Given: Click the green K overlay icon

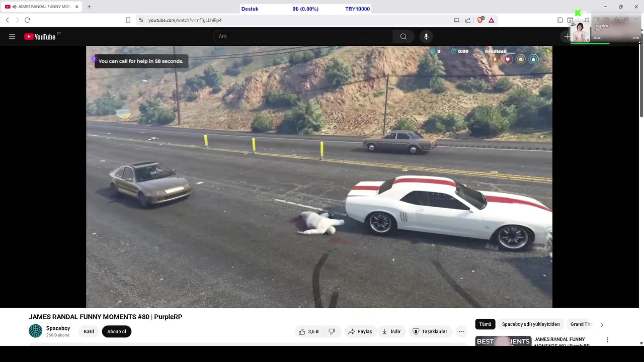Looking at the screenshot, I should click(578, 13).
